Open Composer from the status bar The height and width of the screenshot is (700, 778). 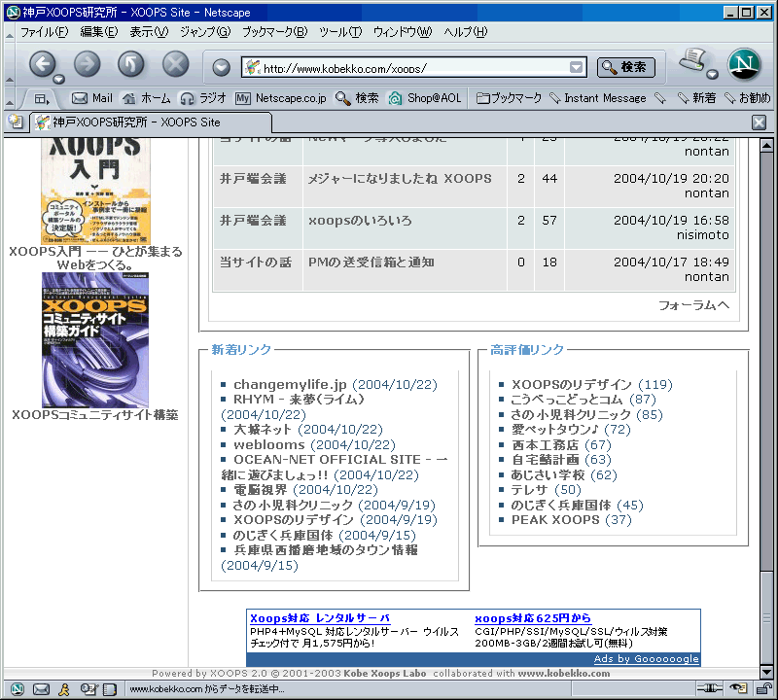point(88,689)
